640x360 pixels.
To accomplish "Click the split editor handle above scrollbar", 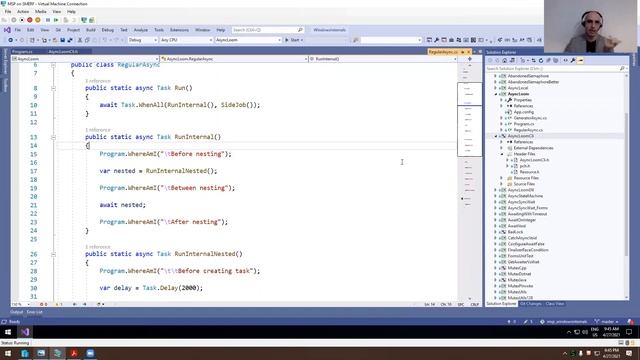I will click(470, 59).
